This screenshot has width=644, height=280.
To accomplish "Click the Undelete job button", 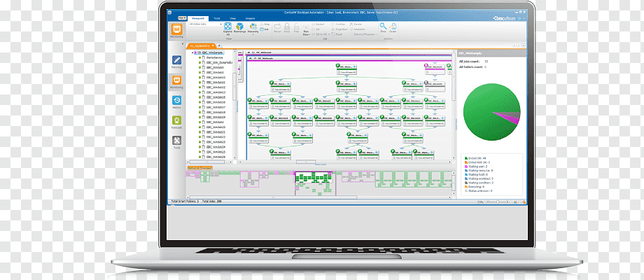I will [x=357, y=29].
